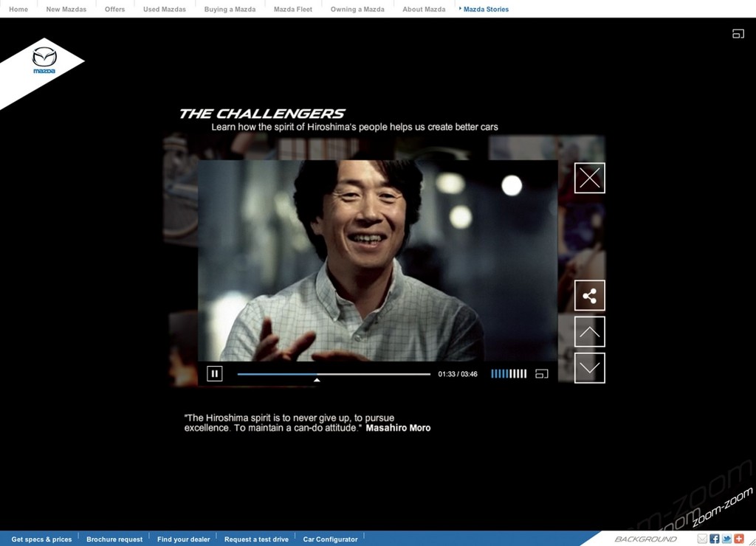Close the video overlay with X
The image size is (756, 546).
tap(590, 178)
